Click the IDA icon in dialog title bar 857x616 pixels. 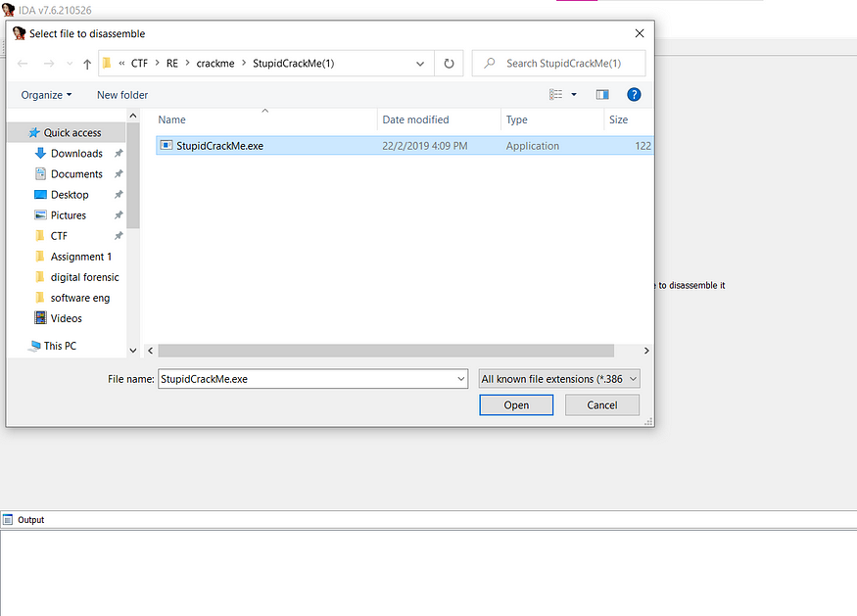pyautogui.click(x=20, y=33)
